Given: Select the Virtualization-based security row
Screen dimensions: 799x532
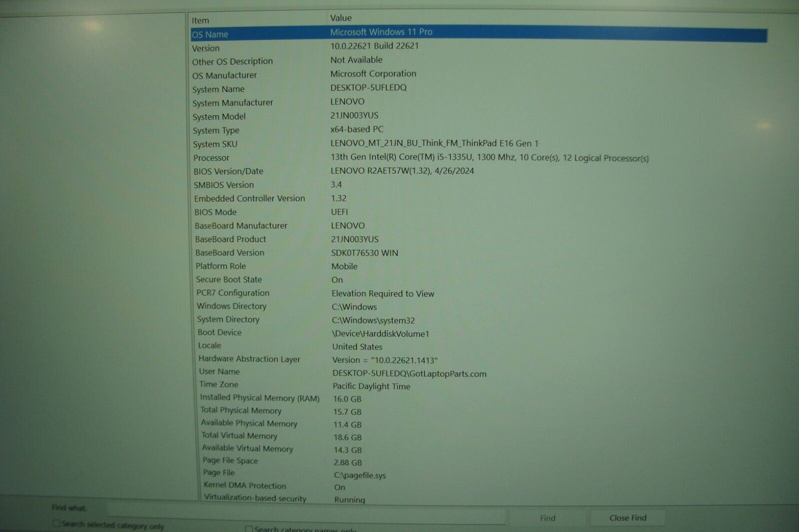Looking at the screenshot, I should click(478, 499).
